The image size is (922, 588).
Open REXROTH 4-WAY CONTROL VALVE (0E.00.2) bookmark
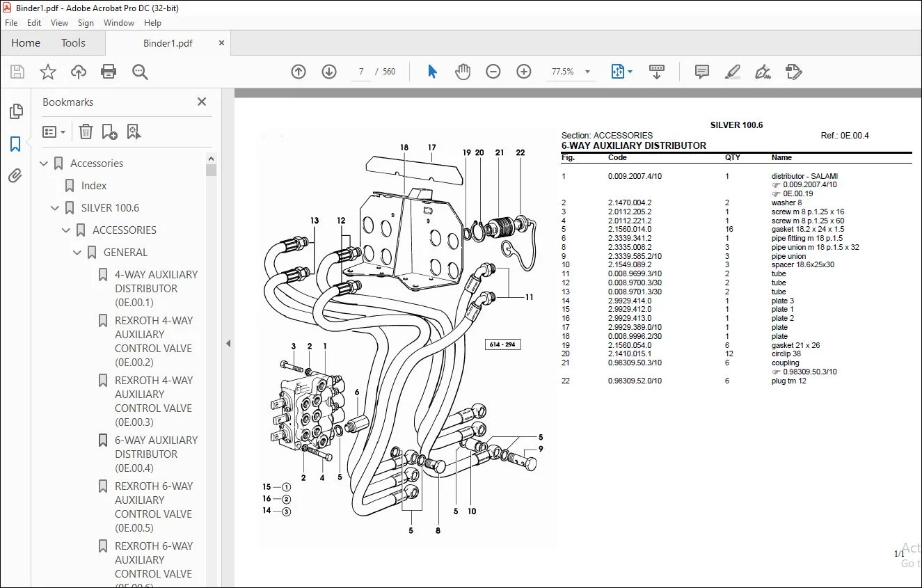pyautogui.click(x=154, y=342)
